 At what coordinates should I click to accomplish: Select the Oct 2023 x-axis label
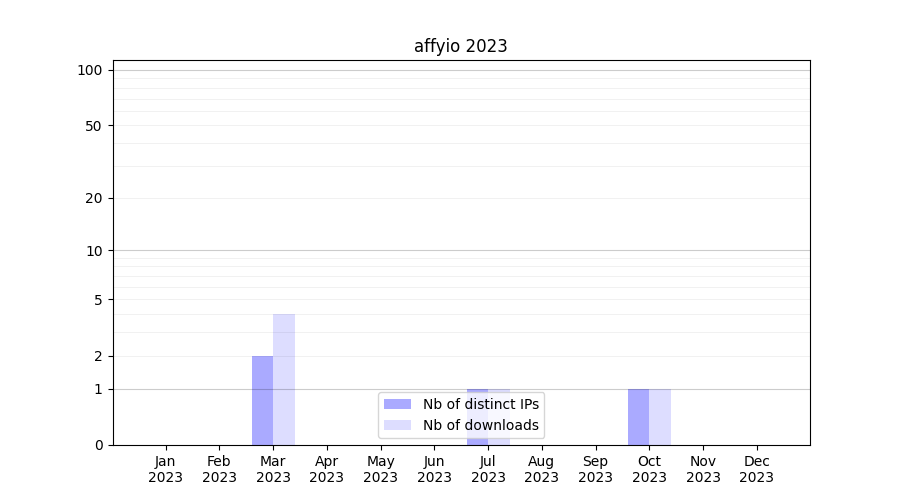(x=649, y=469)
